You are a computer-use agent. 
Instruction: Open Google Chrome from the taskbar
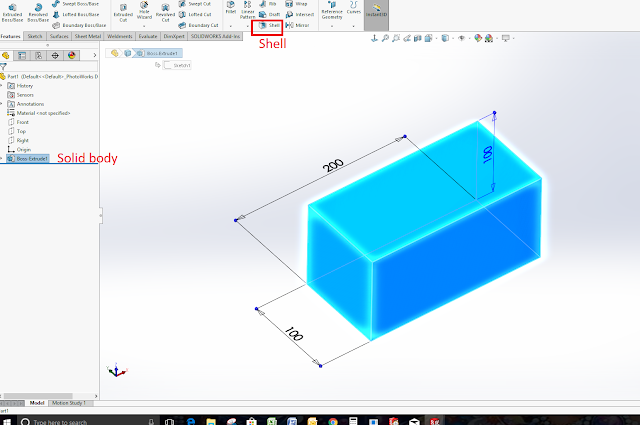pos(333,421)
